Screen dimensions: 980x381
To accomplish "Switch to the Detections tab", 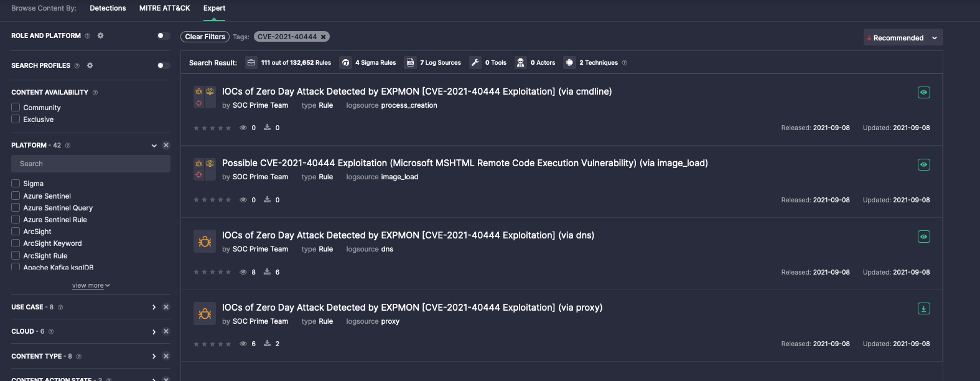I will (108, 8).
